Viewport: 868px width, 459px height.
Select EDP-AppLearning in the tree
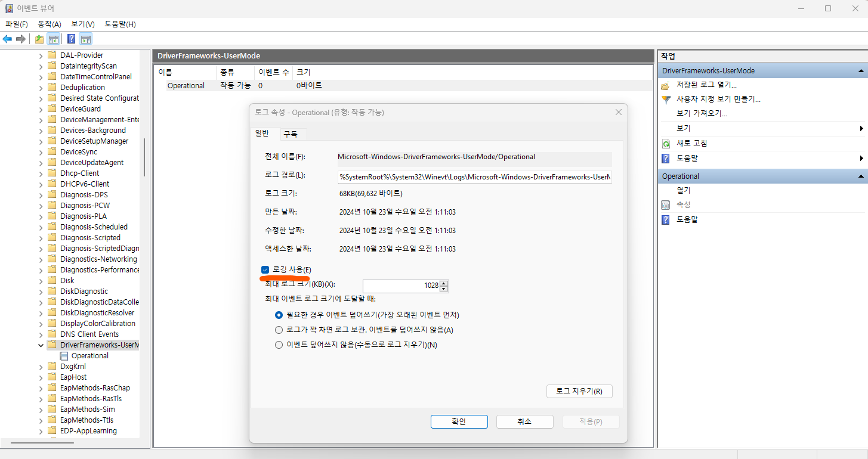point(88,431)
